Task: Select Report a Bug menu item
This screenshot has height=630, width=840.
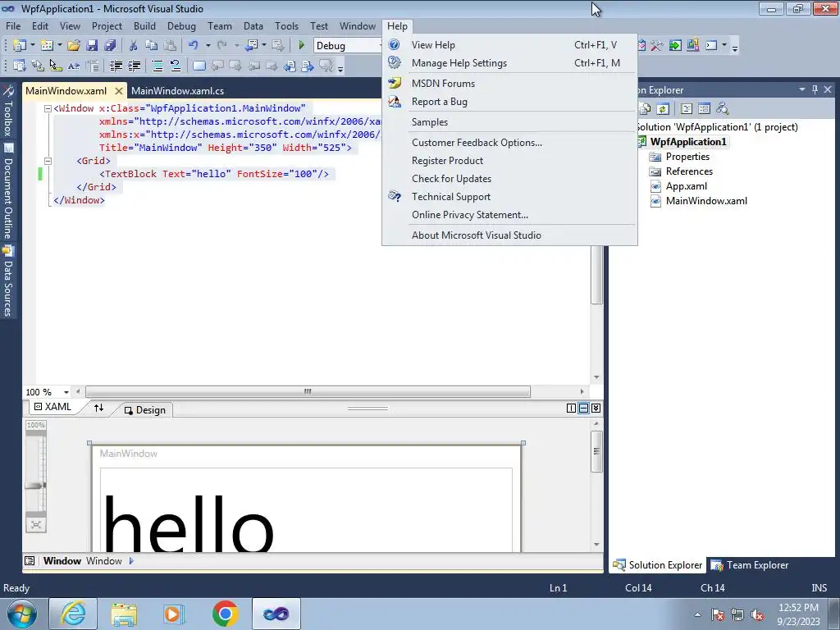Action: (509, 102)
